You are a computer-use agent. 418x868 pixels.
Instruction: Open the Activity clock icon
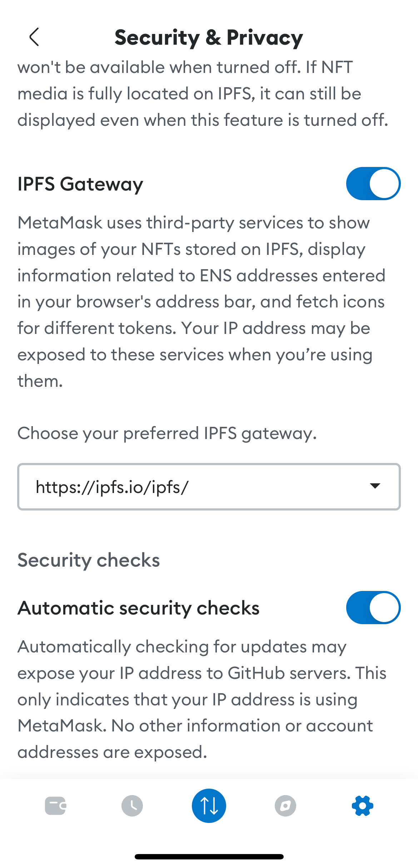pos(132,806)
